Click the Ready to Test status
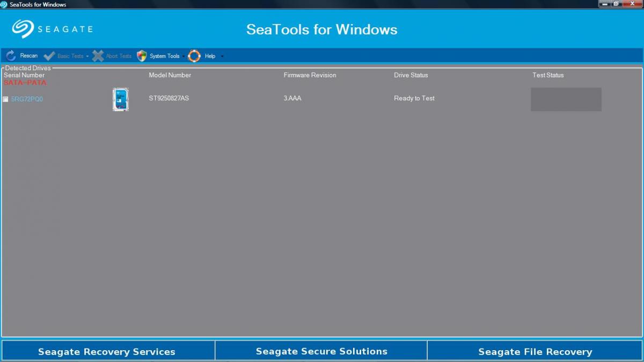644x362 pixels. click(414, 98)
